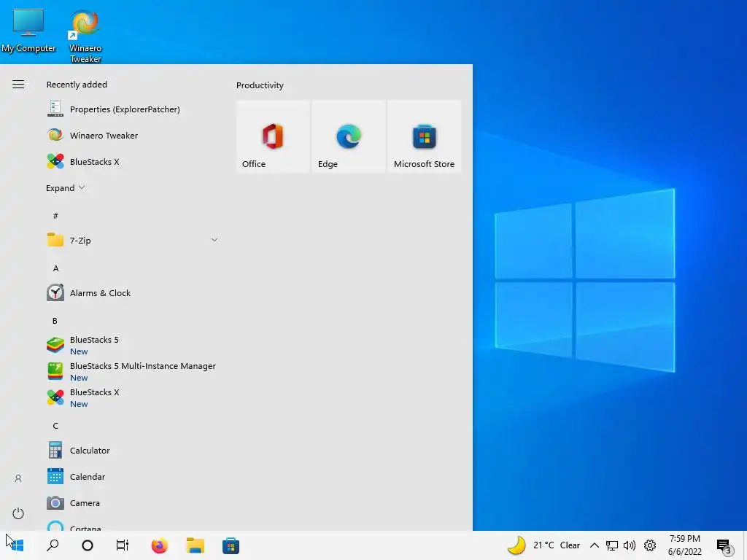Click the Cortana circle on taskbar

coord(88,545)
